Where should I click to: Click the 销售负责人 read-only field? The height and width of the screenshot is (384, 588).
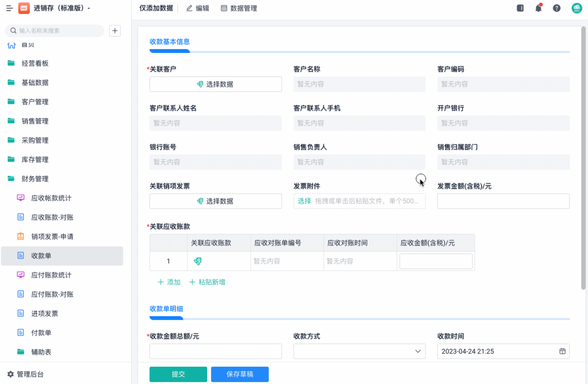point(359,162)
